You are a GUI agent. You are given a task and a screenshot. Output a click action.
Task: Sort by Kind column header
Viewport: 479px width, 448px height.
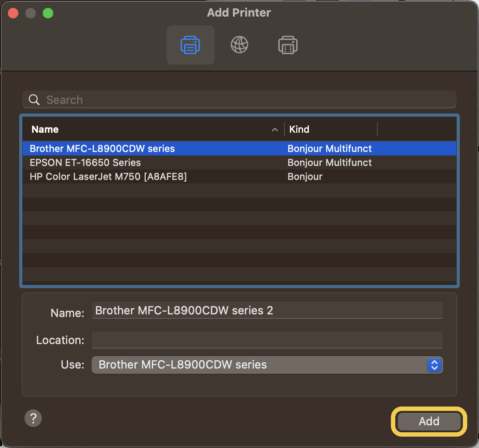299,129
